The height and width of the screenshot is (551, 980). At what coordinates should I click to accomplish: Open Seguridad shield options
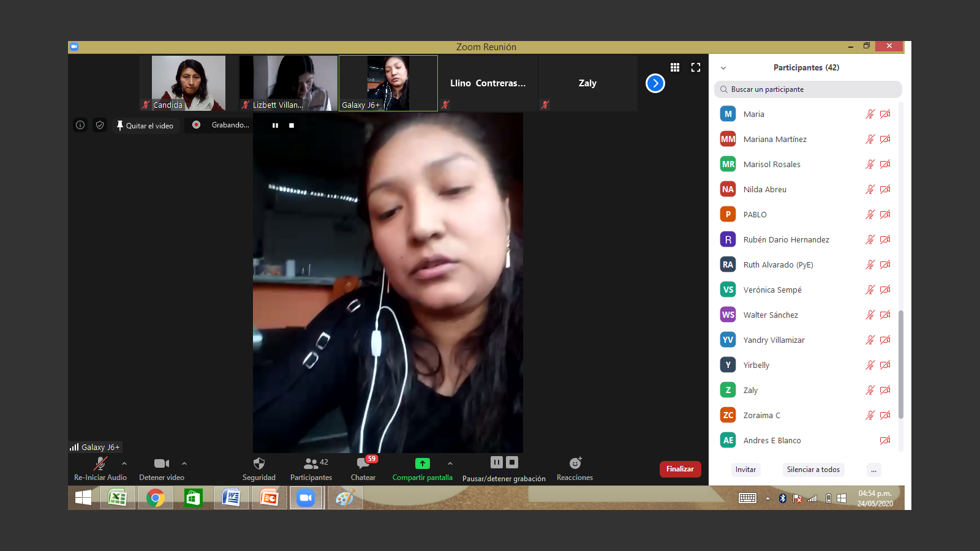(259, 468)
